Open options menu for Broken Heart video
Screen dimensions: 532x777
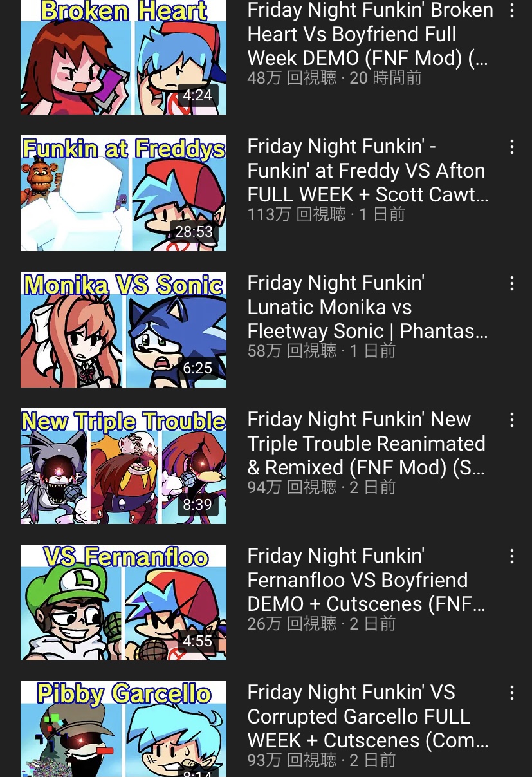click(512, 10)
